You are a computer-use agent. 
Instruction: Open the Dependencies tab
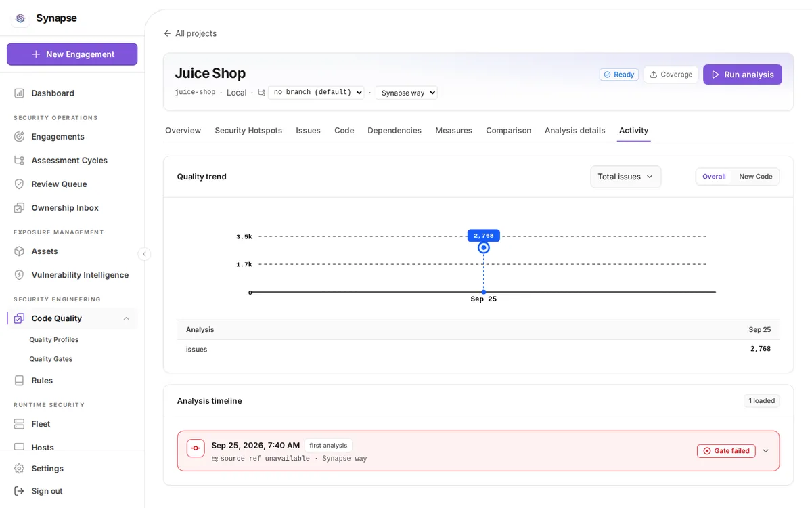(394, 130)
